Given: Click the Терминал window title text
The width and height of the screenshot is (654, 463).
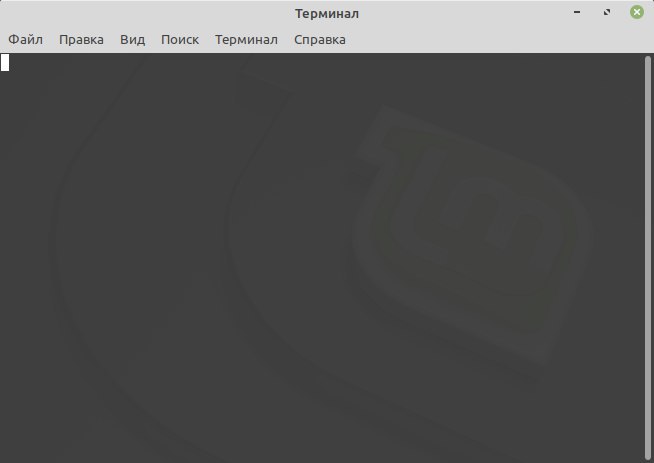Looking at the screenshot, I should tap(327, 13).
